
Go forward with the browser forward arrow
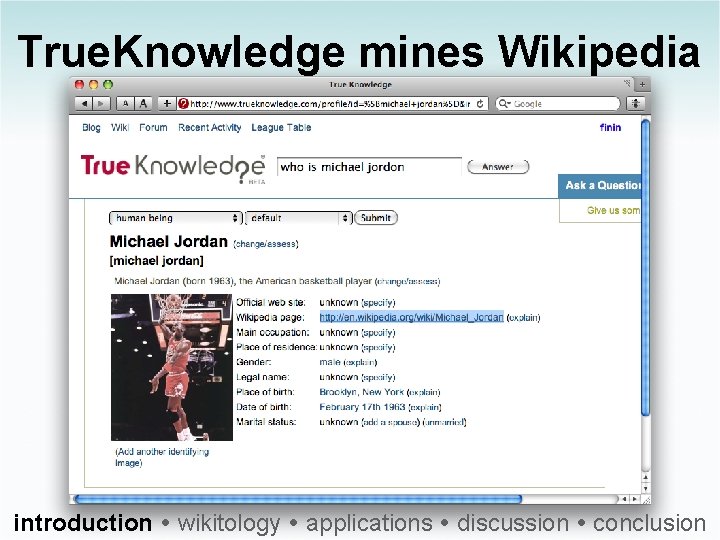[x=101, y=104]
